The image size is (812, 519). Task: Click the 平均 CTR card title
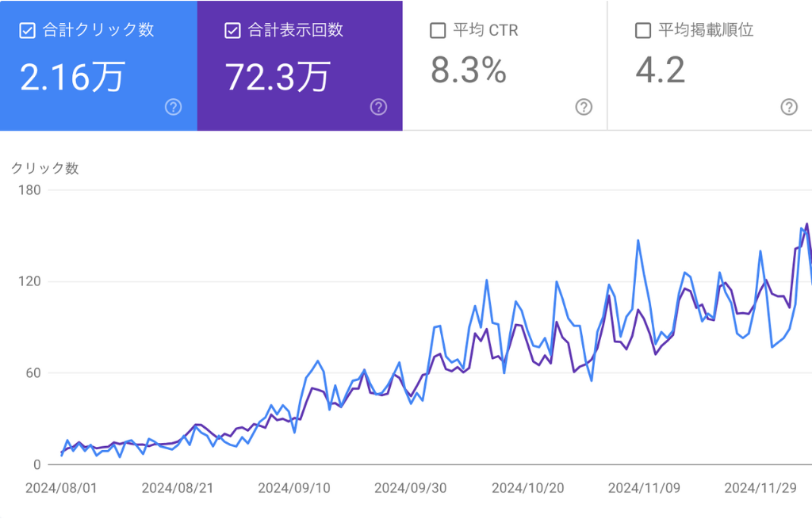[x=486, y=30]
